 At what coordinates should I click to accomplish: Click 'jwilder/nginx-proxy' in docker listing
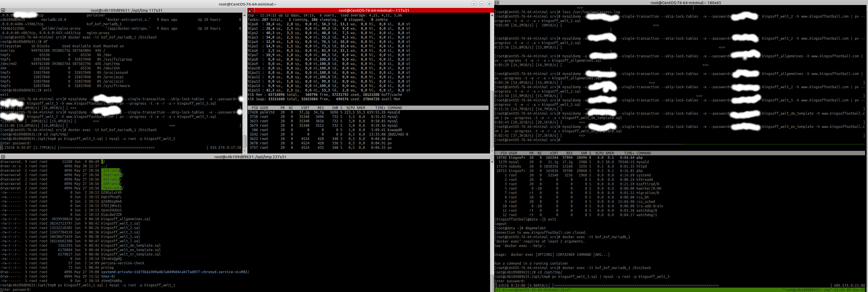coord(61,28)
